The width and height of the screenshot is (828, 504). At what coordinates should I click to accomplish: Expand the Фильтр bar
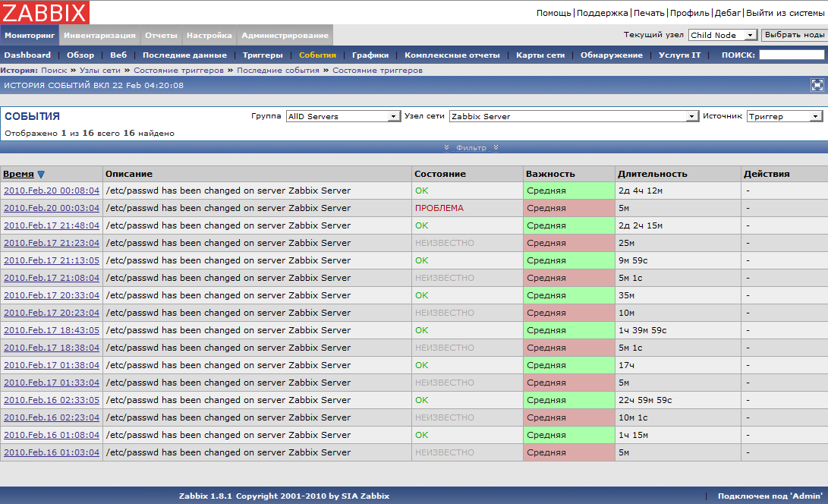(471, 147)
